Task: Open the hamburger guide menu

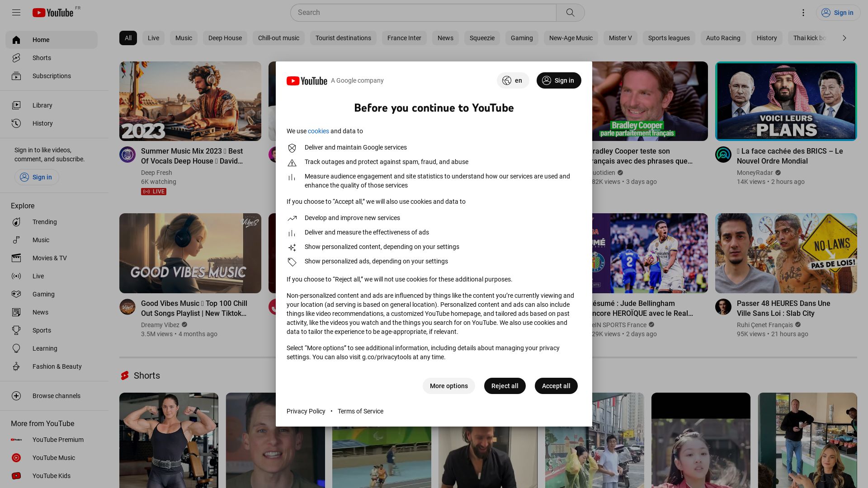Action: coord(16,13)
